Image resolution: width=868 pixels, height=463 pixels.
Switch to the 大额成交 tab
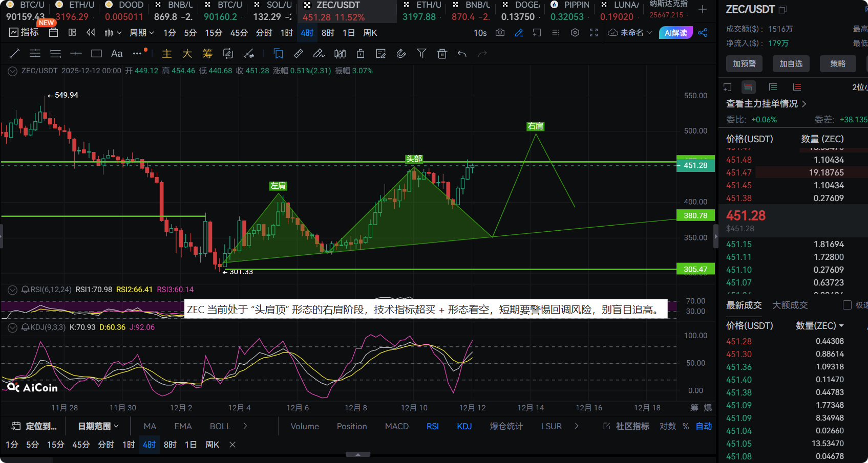[790, 305]
